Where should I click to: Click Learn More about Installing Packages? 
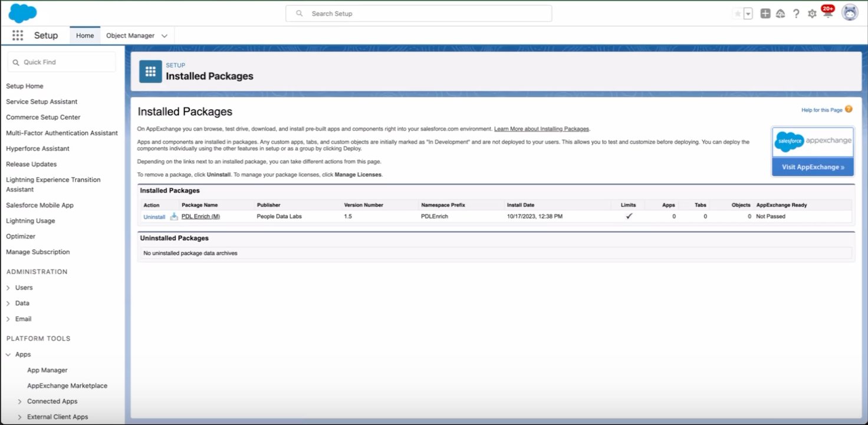pos(542,129)
